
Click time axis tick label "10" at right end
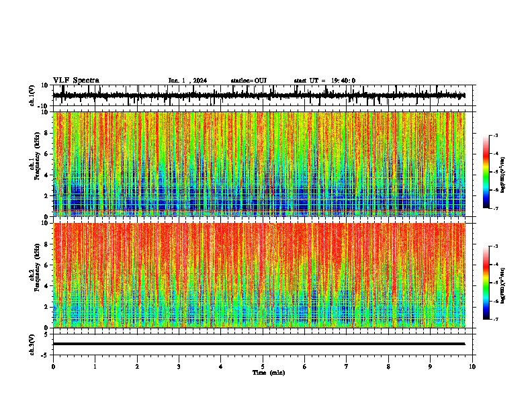click(472, 367)
